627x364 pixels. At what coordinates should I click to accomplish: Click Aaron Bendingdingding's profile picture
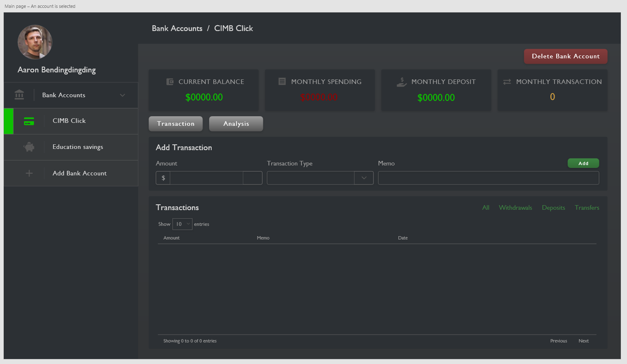tap(35, 42)
